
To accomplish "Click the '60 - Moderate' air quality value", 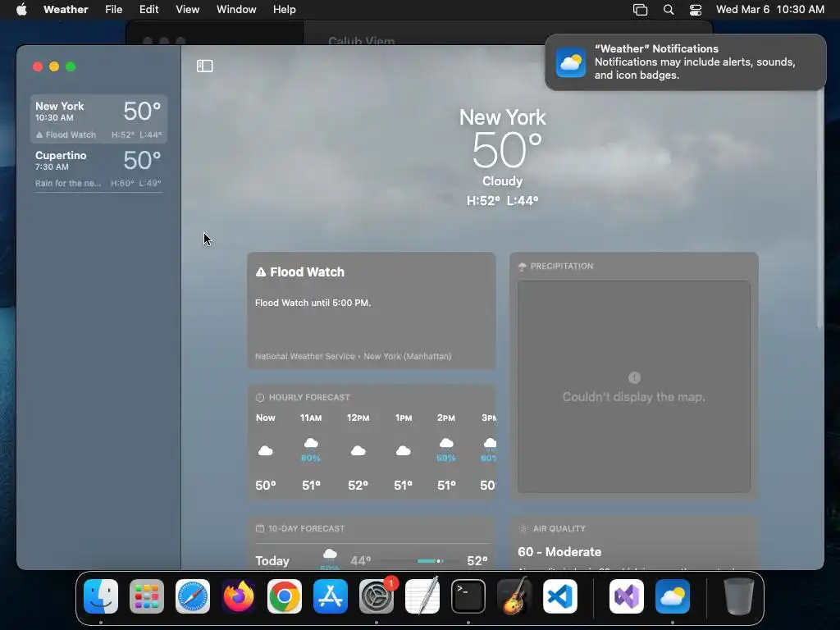I will 559,552.
